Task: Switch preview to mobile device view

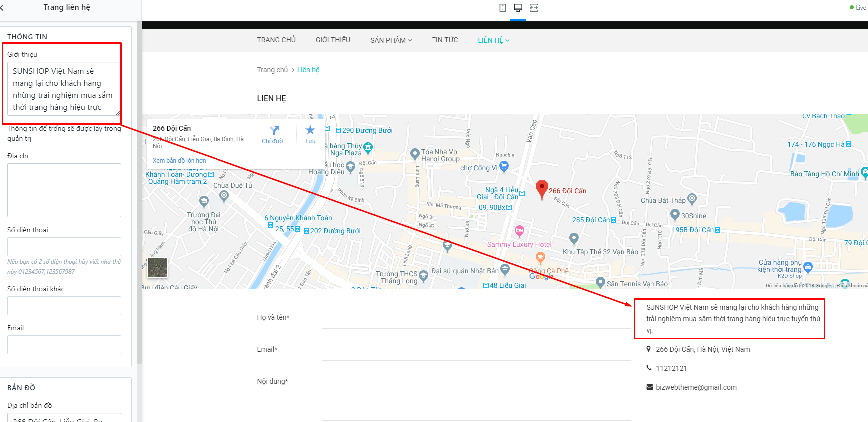Action: 503,8
